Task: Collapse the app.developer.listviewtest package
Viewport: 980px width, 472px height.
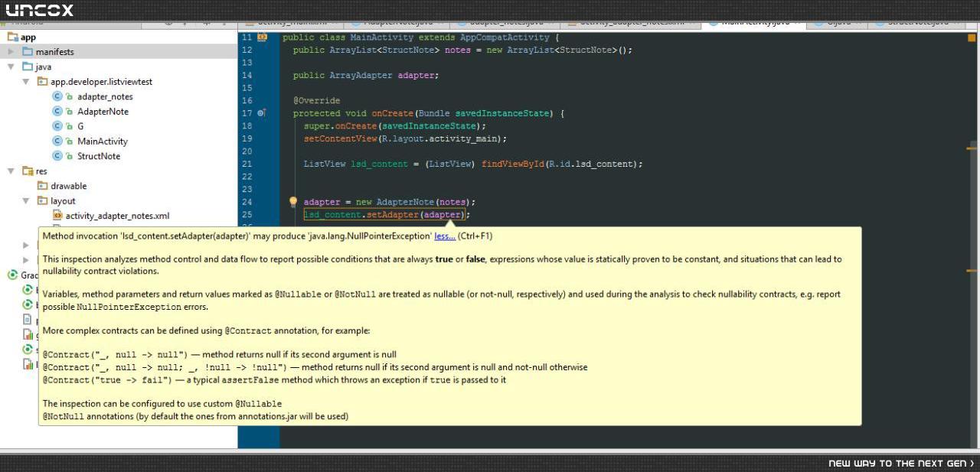Action: pos(26,82)
